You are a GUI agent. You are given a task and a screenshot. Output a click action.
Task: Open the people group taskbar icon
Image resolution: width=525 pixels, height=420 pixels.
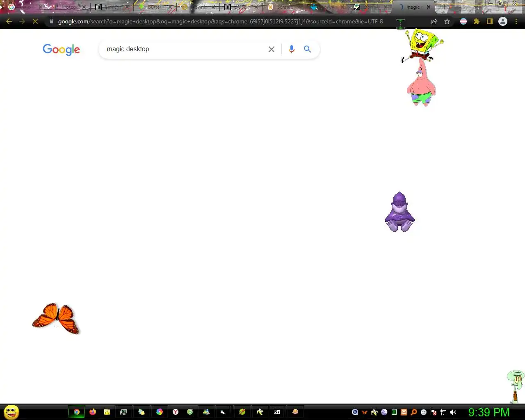click(206, 412)
